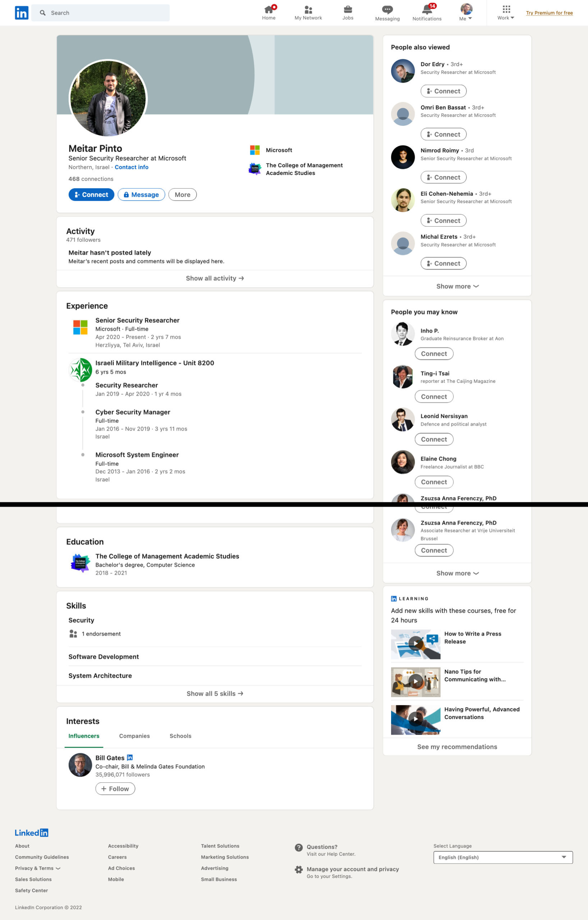The width and height of the screenshot is (588, 920).
Task: Click the Manage account settings gear
Action: pyautogui.click(x=299, y=870)
